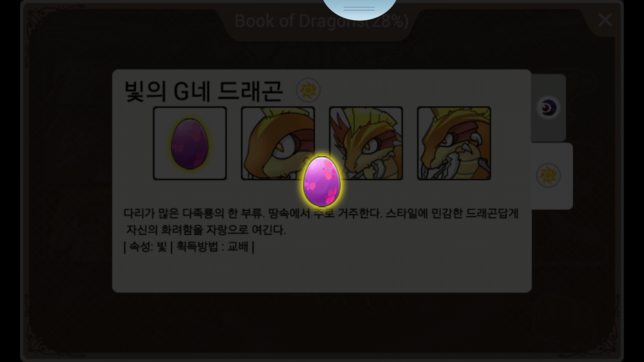
Task: Tap the glowing pink egg in the center
Action: (322, 182)
